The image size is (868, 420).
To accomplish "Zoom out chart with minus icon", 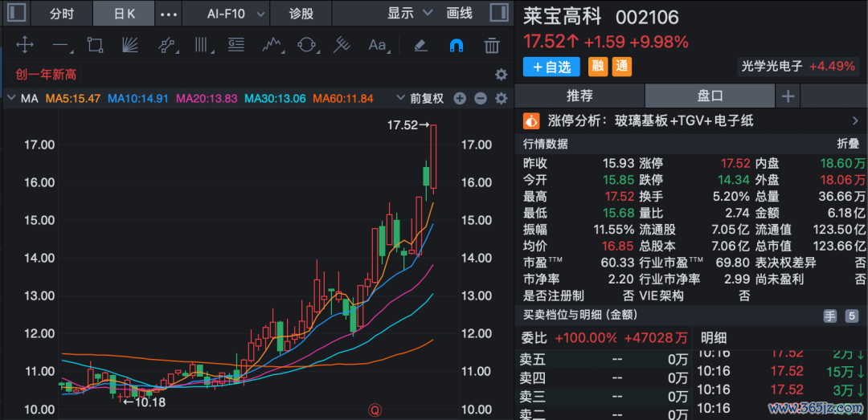I will pyautogui.click(x=480, y=99).
